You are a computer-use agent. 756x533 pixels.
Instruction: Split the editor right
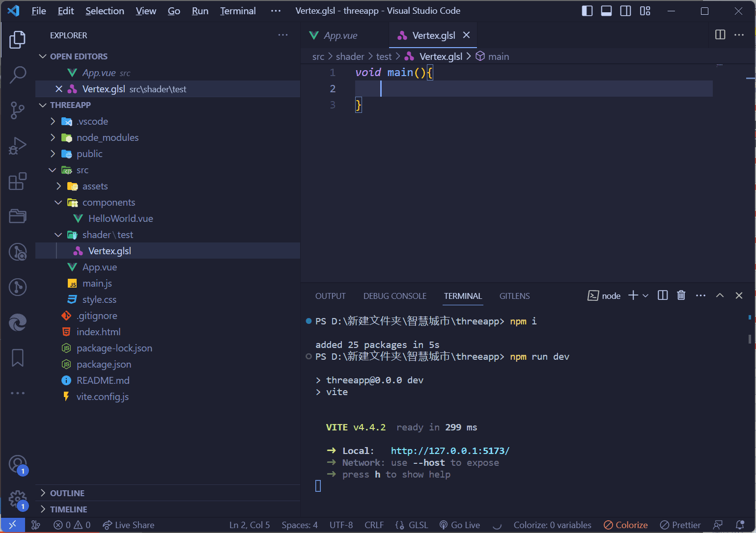720,35
